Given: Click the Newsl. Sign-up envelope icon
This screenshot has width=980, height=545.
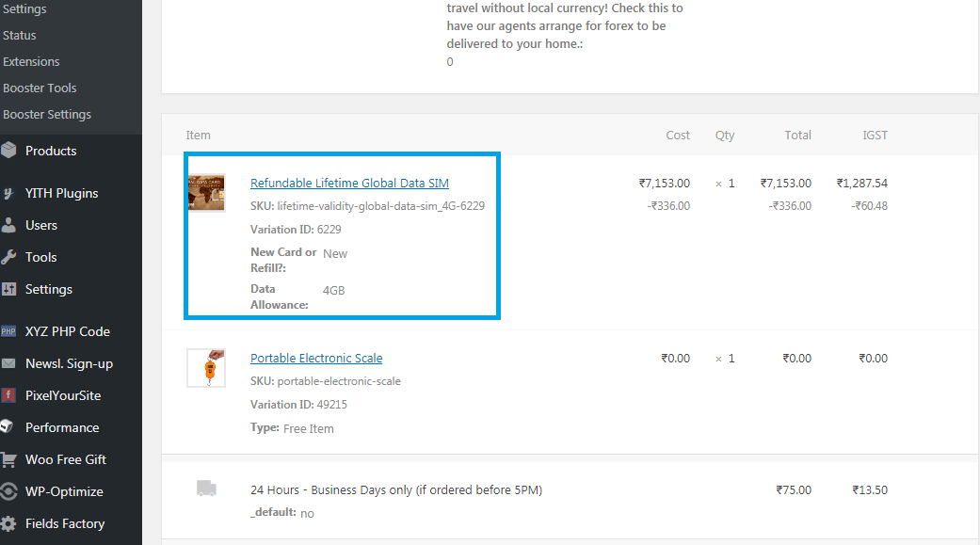Looking at the screenshot, I should click(8, 363).
